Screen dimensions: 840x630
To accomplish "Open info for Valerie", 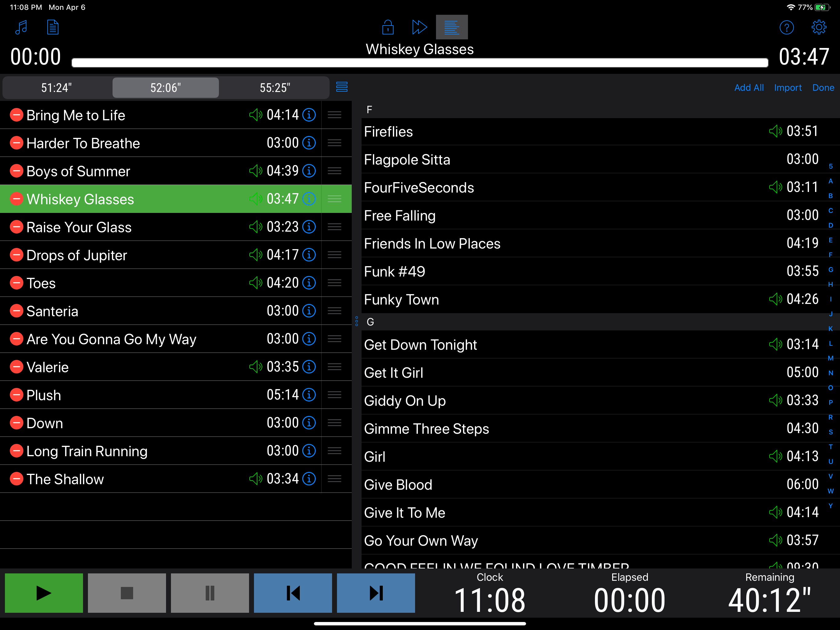I will tap(309, 367).
